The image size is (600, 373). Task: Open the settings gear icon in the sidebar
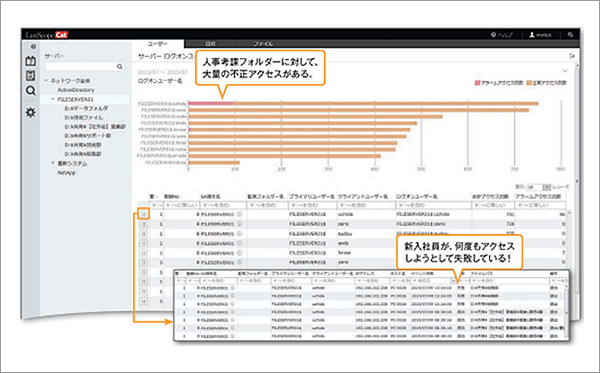[31, 112]
